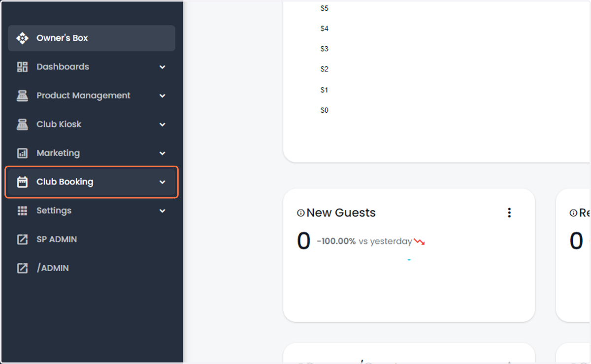Click the Owner's Box logo icon

[x=22, y=38]
